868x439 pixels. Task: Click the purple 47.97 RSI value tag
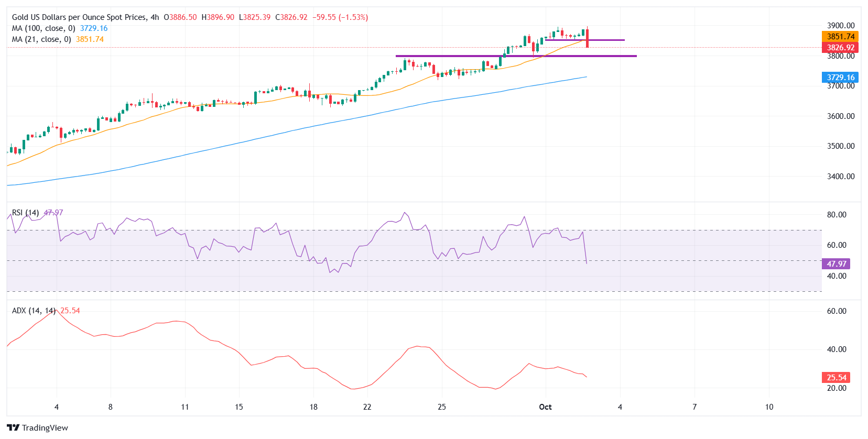pyautogui.click(x=836, y=264)
